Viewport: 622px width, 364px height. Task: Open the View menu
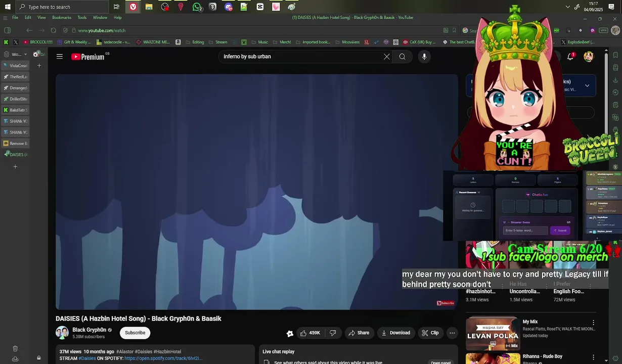click(x=41, y=18)
